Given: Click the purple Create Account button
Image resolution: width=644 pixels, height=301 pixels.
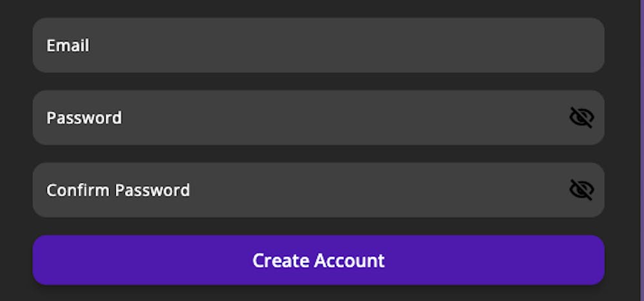Looking at the screenshot, I should click(x=318, y=260).
